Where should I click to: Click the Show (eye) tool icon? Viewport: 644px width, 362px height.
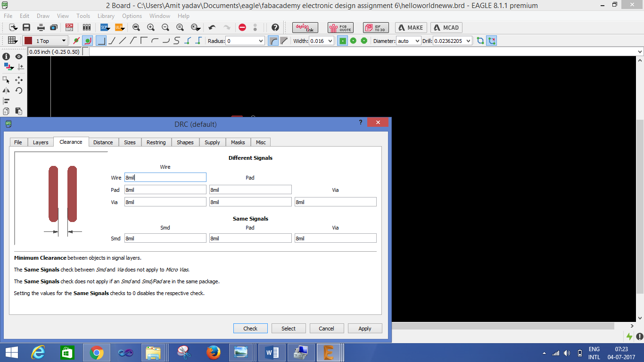coord(19,57)
